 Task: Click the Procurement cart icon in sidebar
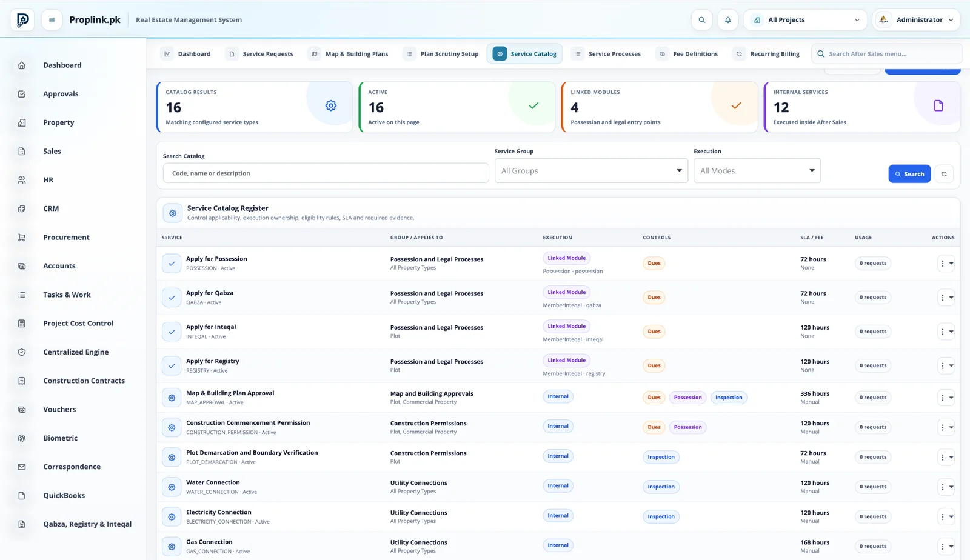(x=22, y=238)
